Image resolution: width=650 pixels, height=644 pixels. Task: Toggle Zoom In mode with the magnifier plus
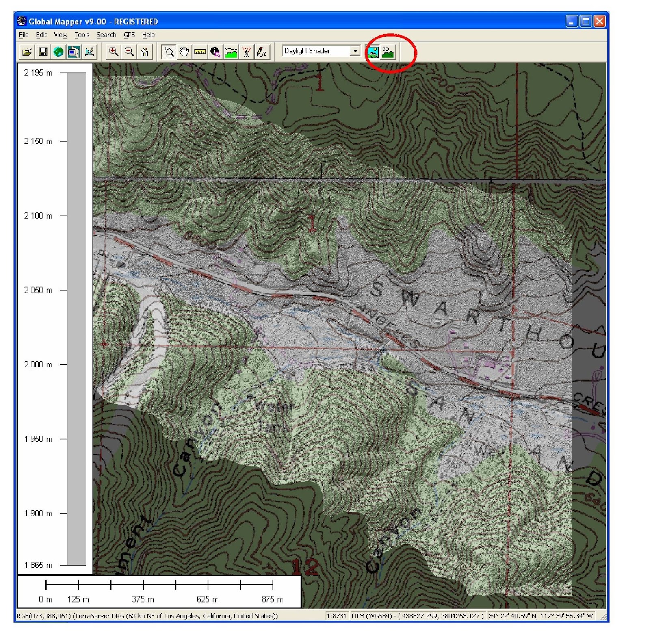tap(113, 52)
